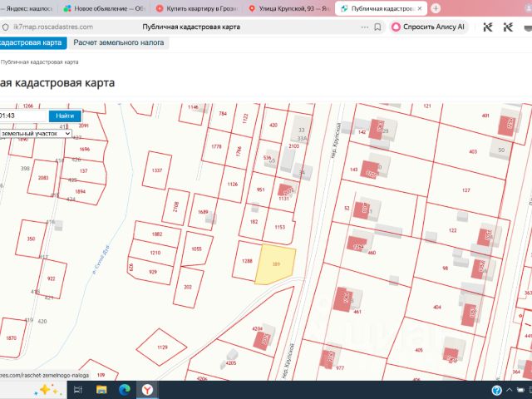Screen dimensions: 532x399
Task: Select parcel 1894 on the map
Action: pyautogui.click(x=80, y=192)
